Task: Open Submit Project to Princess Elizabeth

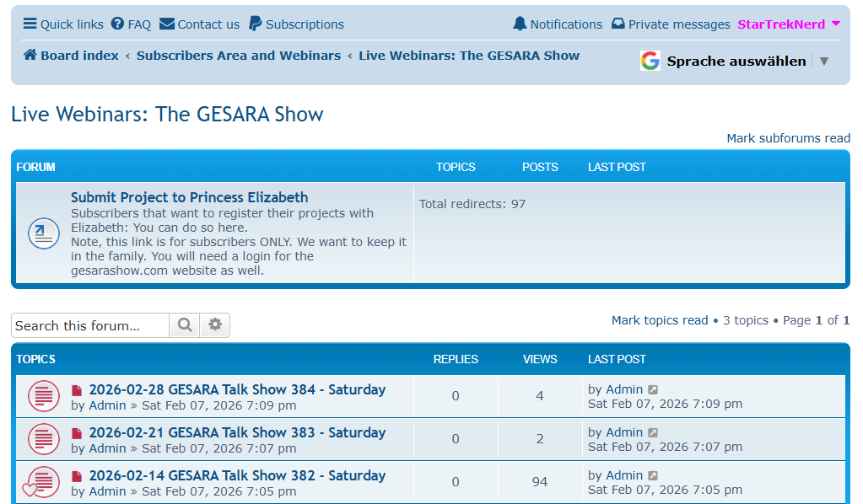Action: (190, 198)
